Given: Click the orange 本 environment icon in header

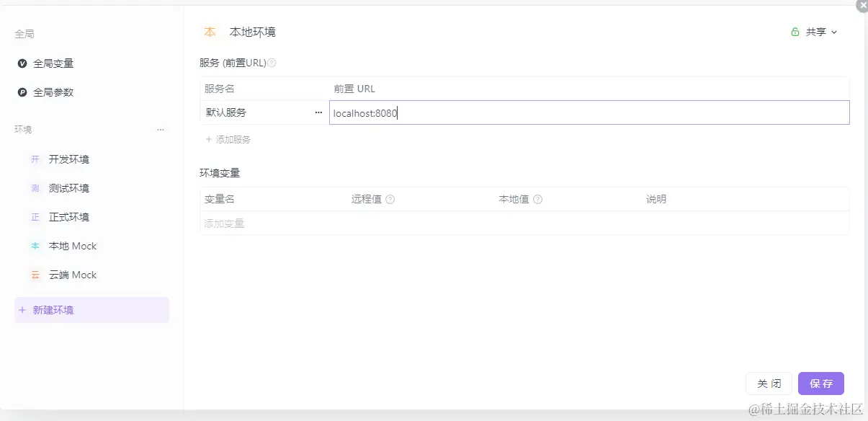Looking at the screenshot, I should pos(210,32).
